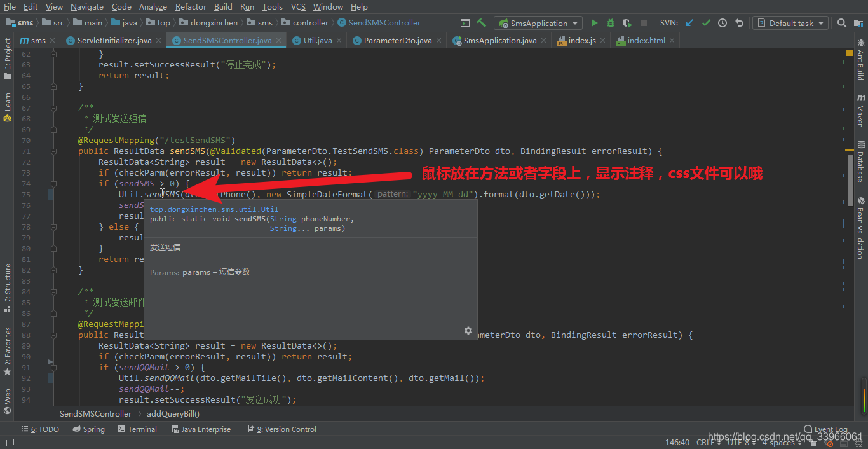Revert changes with SVN undo arrow
Viewport: 868px width, 449px height.
tap(739, 23)
